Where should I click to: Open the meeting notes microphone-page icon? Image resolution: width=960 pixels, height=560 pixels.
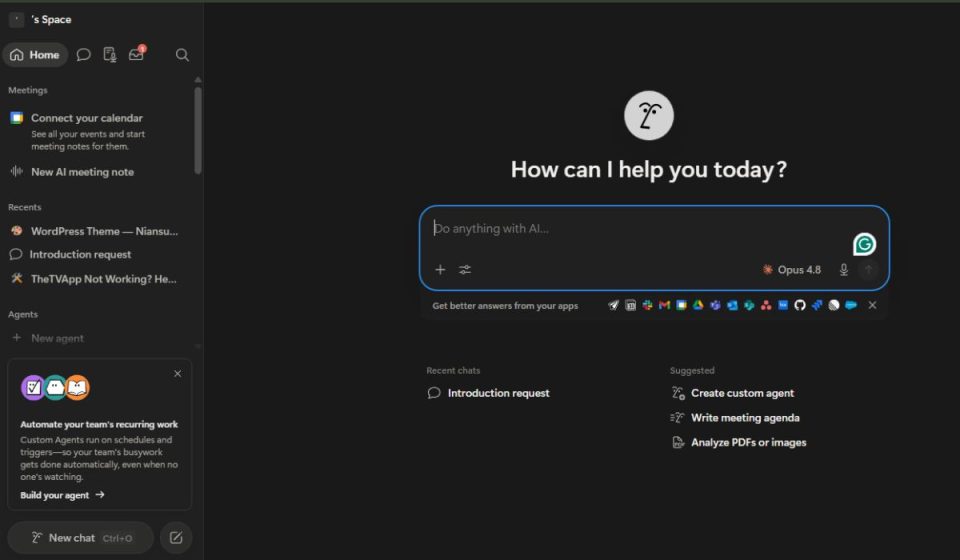[110, 55]
